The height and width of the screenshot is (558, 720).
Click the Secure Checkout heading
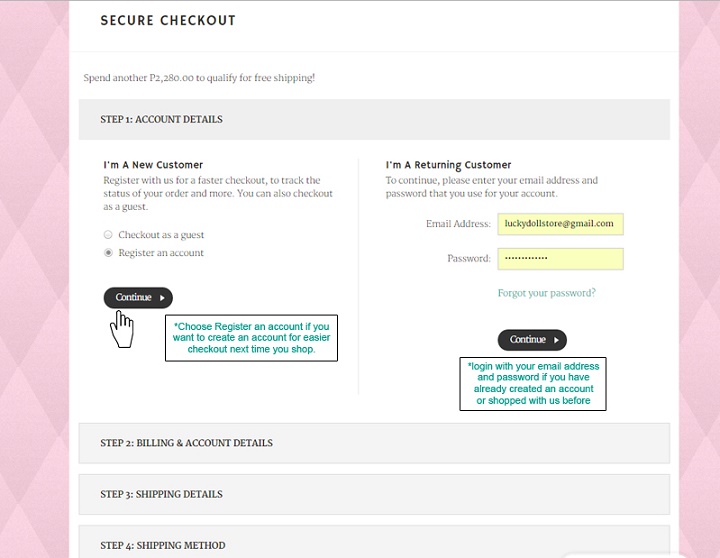168,21
